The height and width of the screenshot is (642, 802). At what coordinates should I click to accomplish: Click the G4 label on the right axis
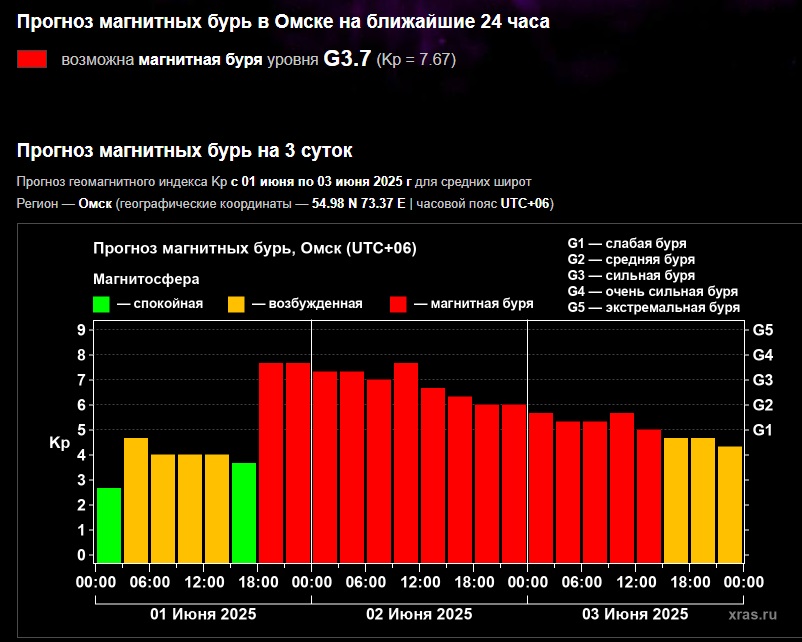(763, 355)
